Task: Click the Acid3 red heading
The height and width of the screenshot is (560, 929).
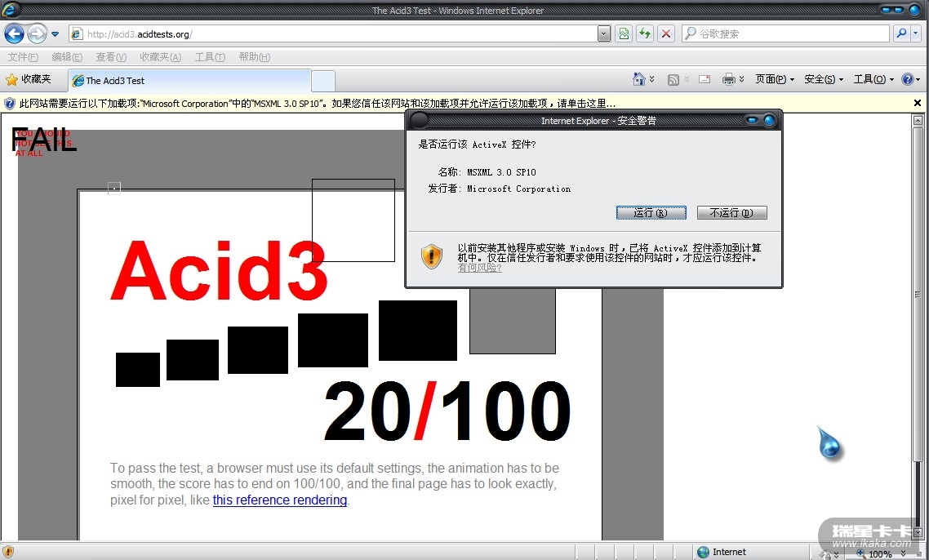Action: [219, 271]
